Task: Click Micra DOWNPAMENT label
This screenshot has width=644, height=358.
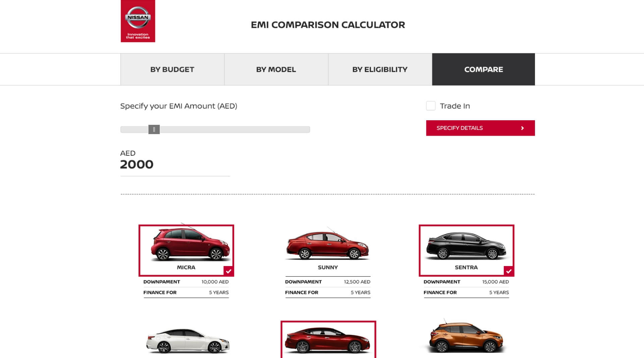Action: 162,282
